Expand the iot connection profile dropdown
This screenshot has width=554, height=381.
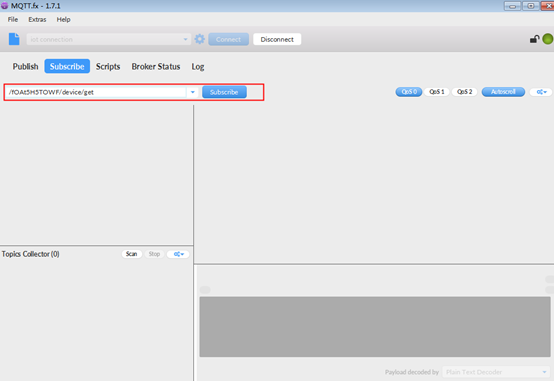coord(185,39)
